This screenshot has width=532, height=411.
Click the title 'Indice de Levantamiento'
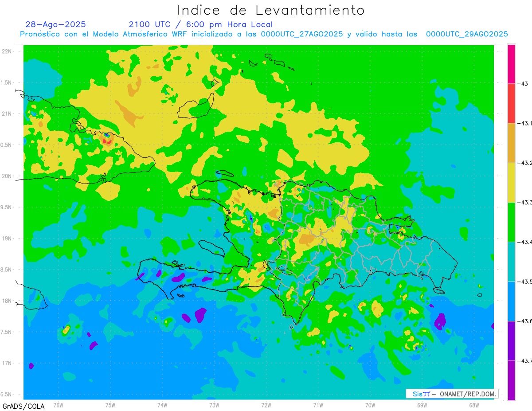[271, 10]
